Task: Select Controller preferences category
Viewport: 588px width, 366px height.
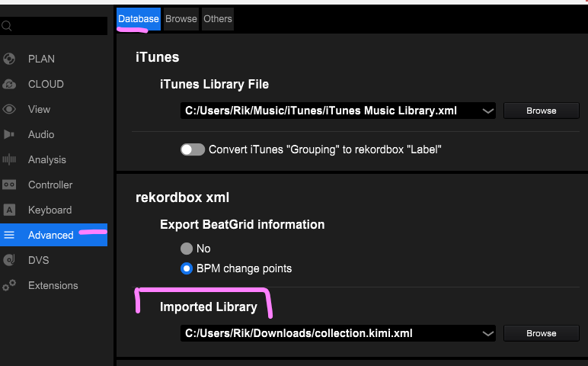Action: 50,185
